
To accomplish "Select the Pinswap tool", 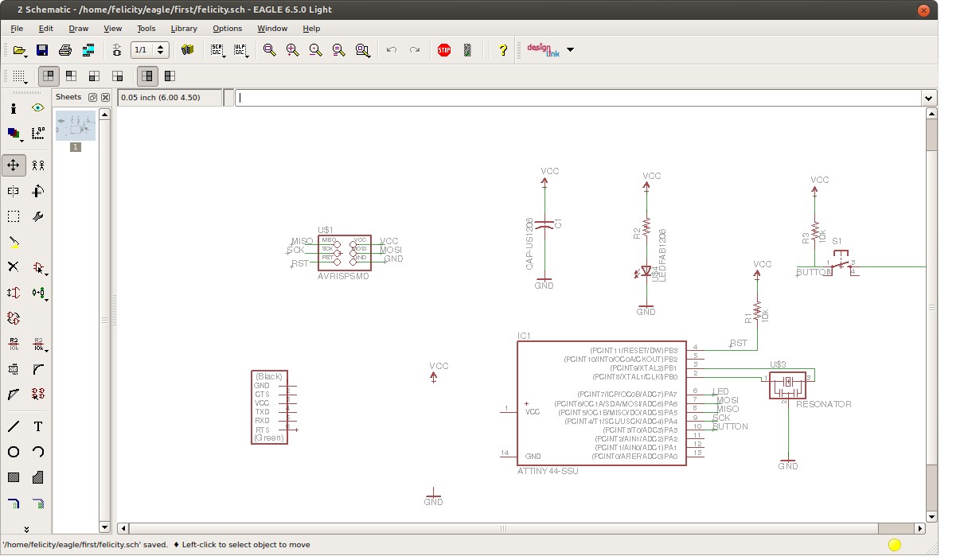I will pos(14,293).
